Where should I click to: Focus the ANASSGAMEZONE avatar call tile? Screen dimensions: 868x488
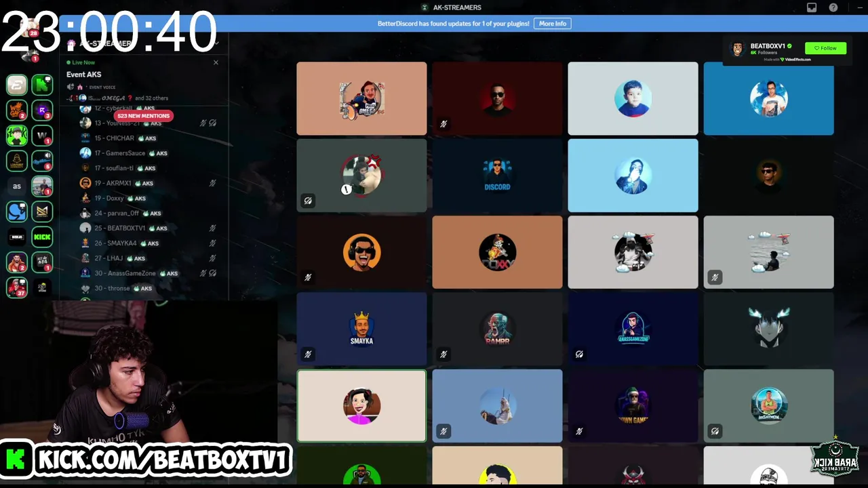pos(633,329)
